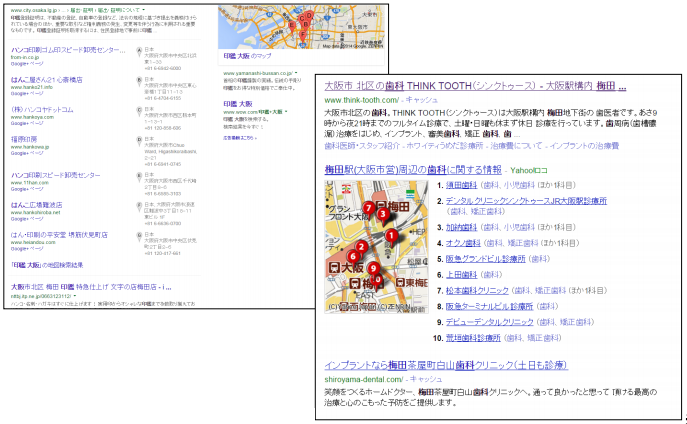Click www.think-tooth.com/ green URL text
This screenshot has height=424, width=687.
point(362,100)
